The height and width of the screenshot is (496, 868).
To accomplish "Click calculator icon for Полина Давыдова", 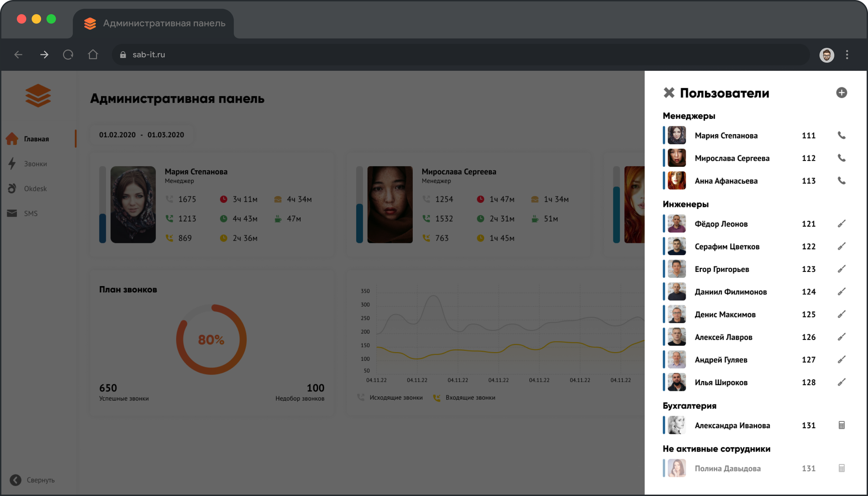I will [x=841, y=468].
